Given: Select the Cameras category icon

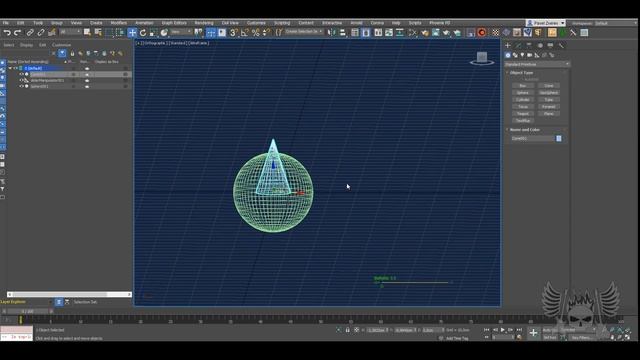Looking at the screenshot, I should pos(530,55).
